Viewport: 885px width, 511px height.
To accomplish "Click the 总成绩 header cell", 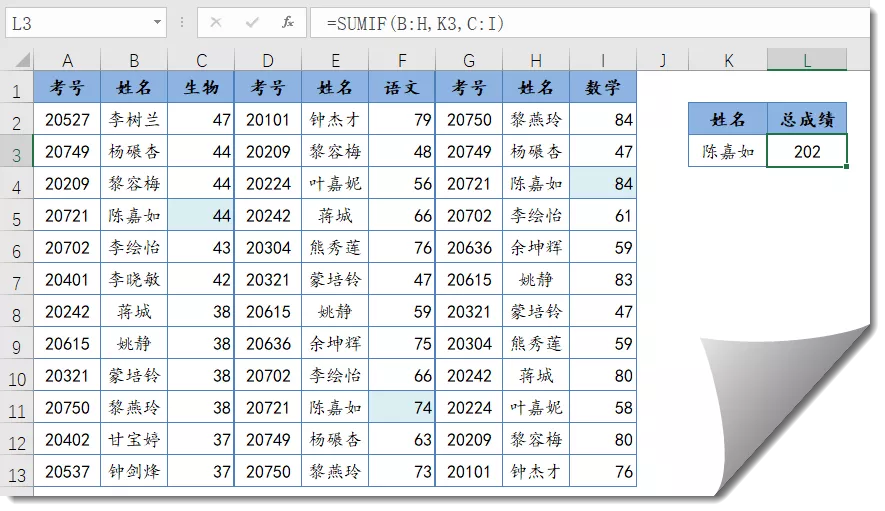I will click(807, 120).
